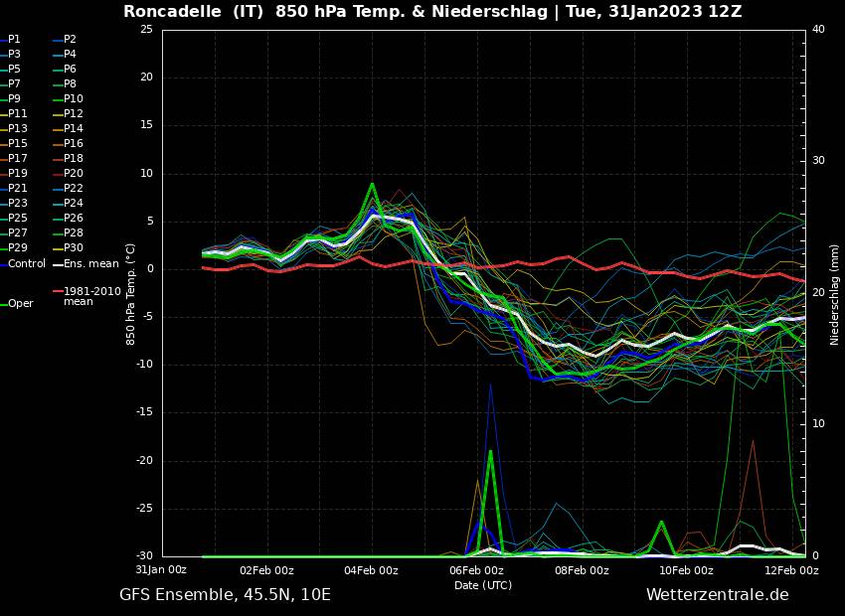Click the Control legend entry
This screenshot has width=845, height=616.
click(x=27, y=263)
